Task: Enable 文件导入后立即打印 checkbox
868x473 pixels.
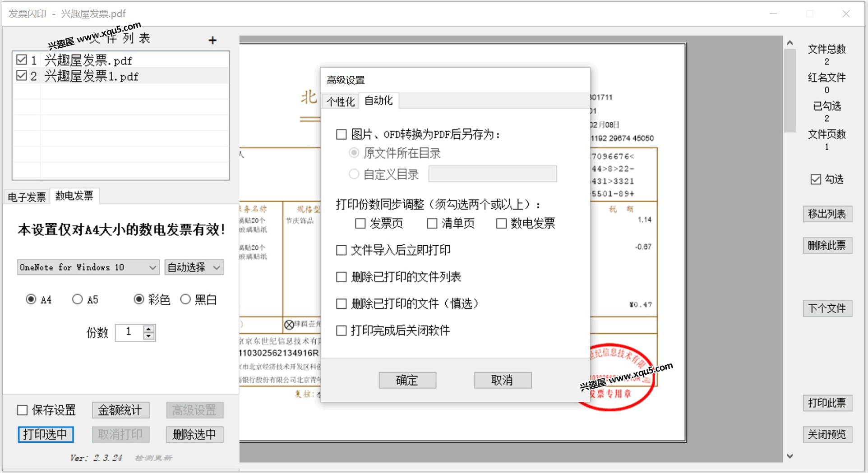Action: click(342, 250)
